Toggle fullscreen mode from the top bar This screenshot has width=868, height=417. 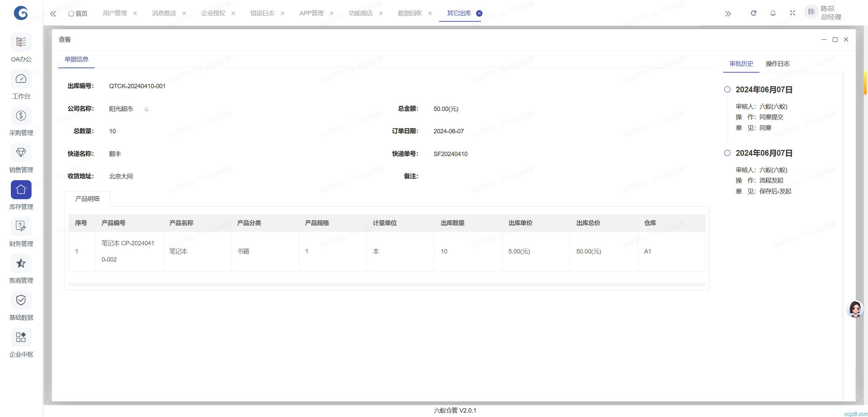793,13
